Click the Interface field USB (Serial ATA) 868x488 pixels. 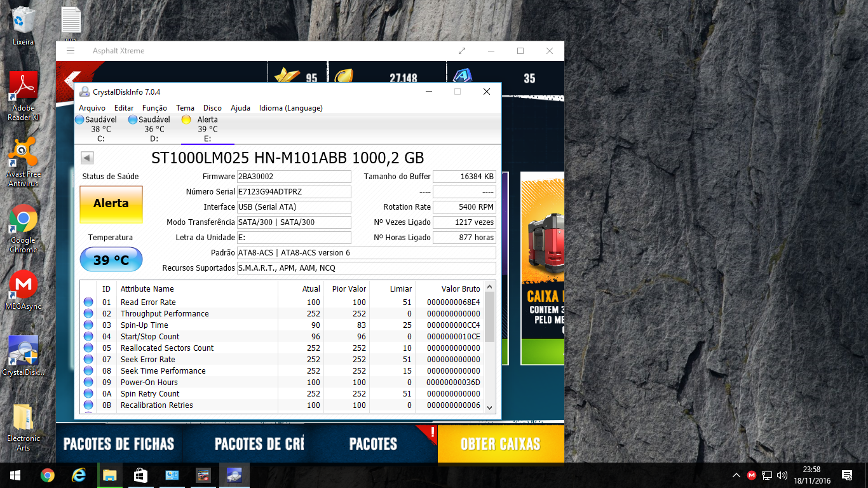coord(294,207)
